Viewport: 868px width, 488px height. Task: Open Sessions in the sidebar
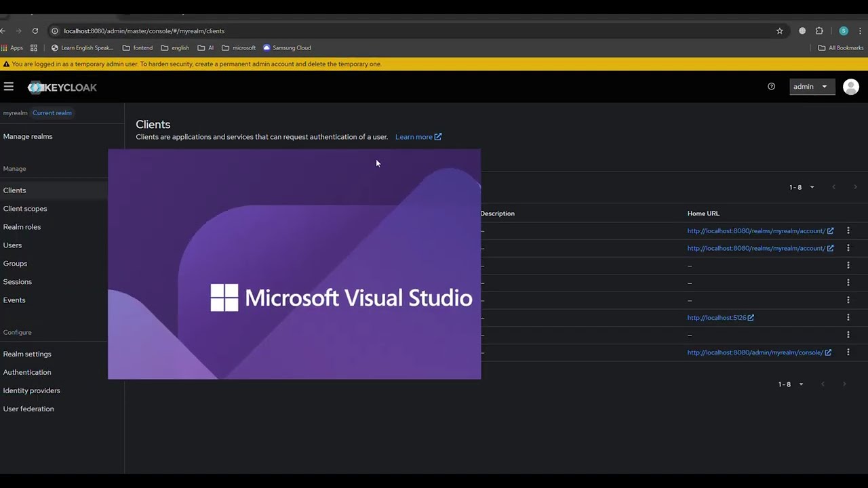tap(17, 282)
